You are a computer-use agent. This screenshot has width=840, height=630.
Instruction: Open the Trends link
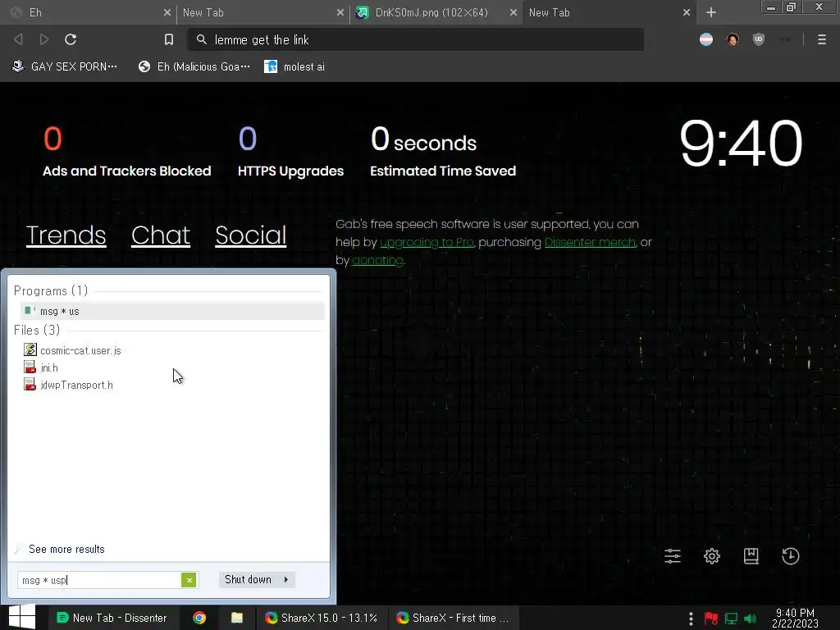tap(66, 235)
